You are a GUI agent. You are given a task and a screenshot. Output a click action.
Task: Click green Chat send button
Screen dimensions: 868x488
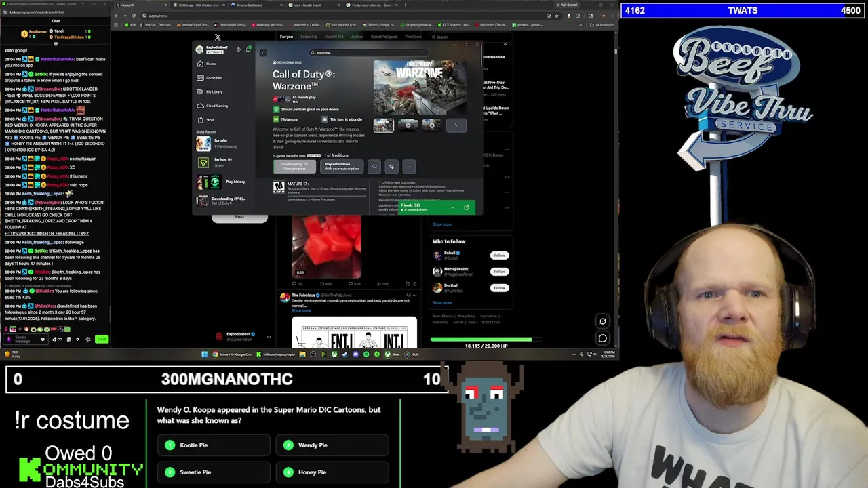click(x=102, y=339)
